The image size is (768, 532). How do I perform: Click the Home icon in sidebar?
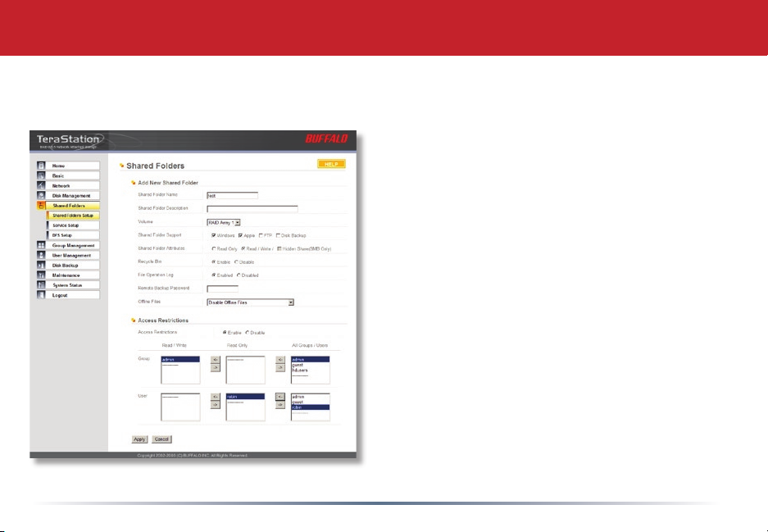tap(41, 166)
